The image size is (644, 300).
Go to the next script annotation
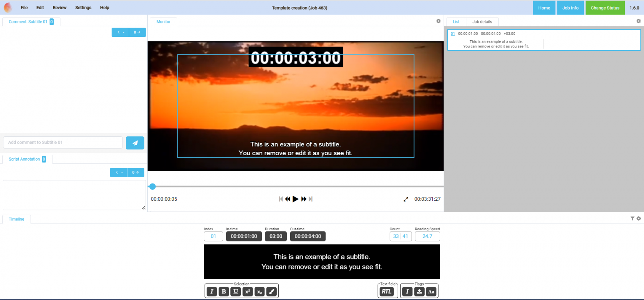tap(136, 172)
